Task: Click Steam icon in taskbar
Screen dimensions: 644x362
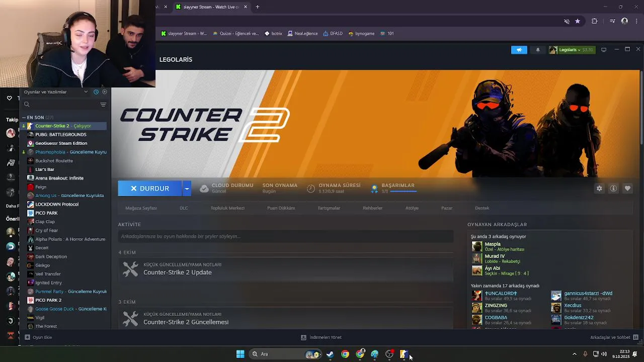Action: [x=330, y=354]
